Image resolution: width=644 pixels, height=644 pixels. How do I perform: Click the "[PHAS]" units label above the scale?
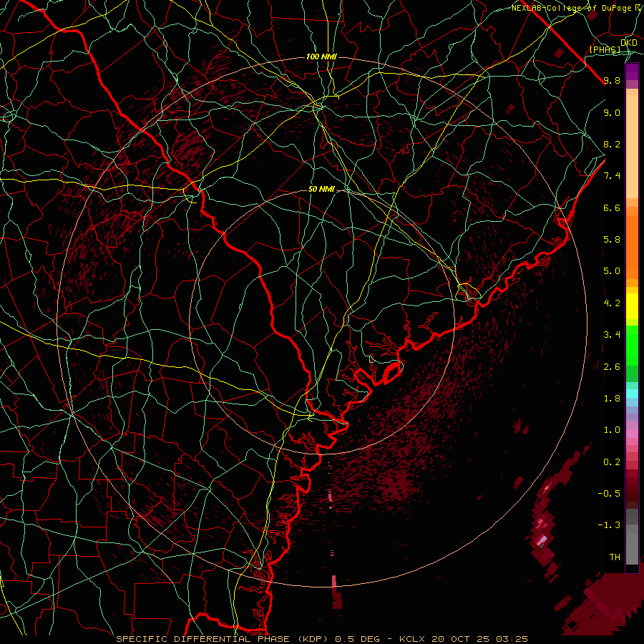pos(605,49)
